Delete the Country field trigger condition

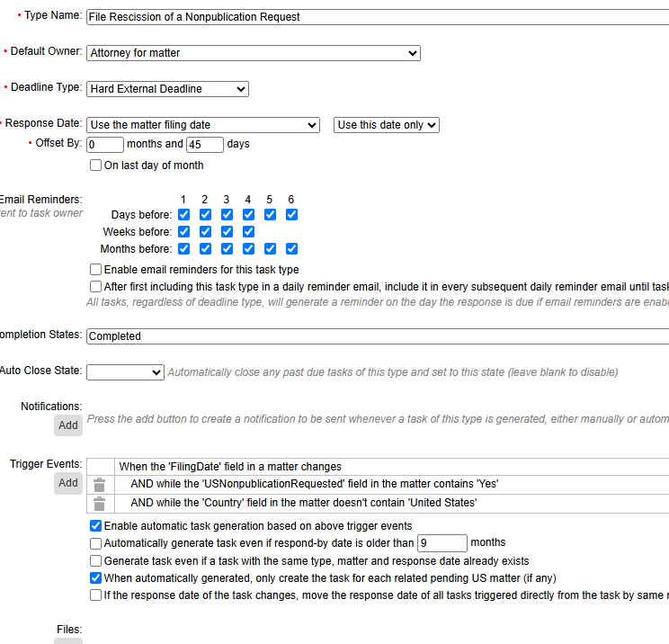pyautogui.click(x=99, y=504)
